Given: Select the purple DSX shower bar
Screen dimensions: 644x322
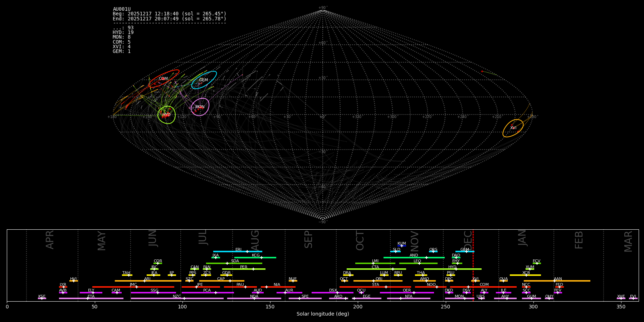Looking at the screenshot, I should tap(332, 293).
